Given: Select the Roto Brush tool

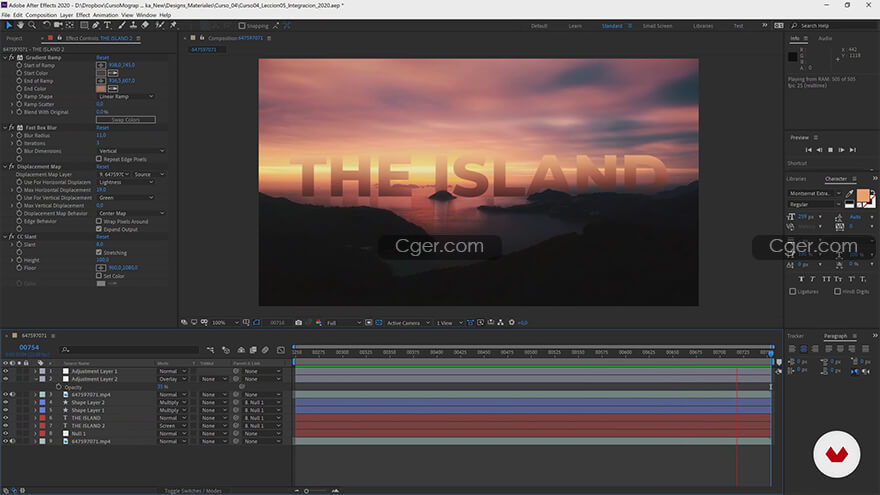Looking at the screenshot, I should click(160, 25).
